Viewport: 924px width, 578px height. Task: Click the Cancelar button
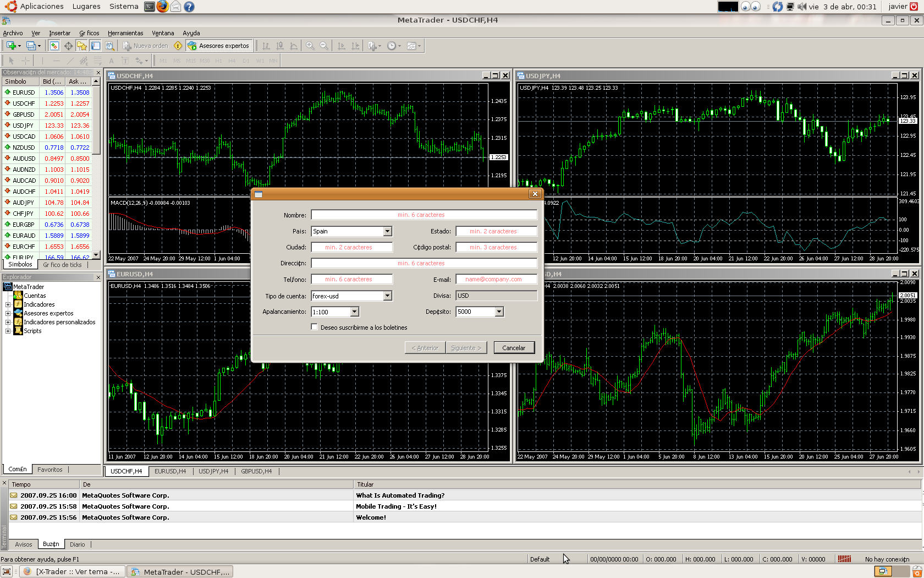514,348
